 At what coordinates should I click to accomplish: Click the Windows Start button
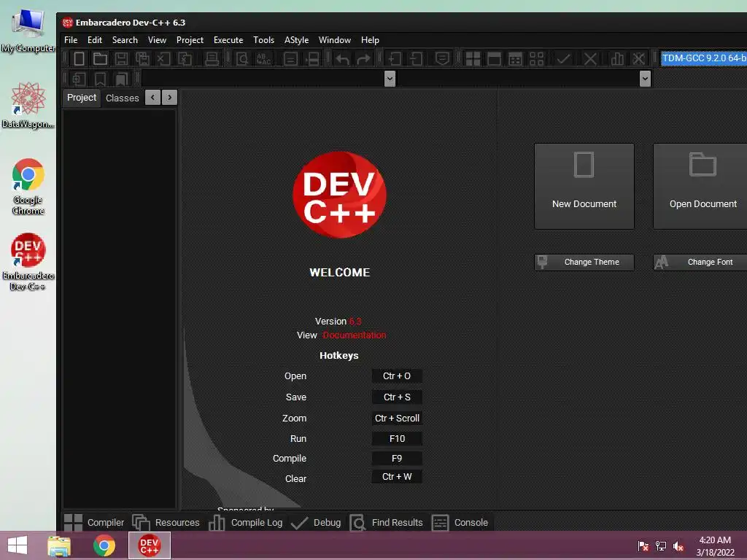[x=18, y=545]
